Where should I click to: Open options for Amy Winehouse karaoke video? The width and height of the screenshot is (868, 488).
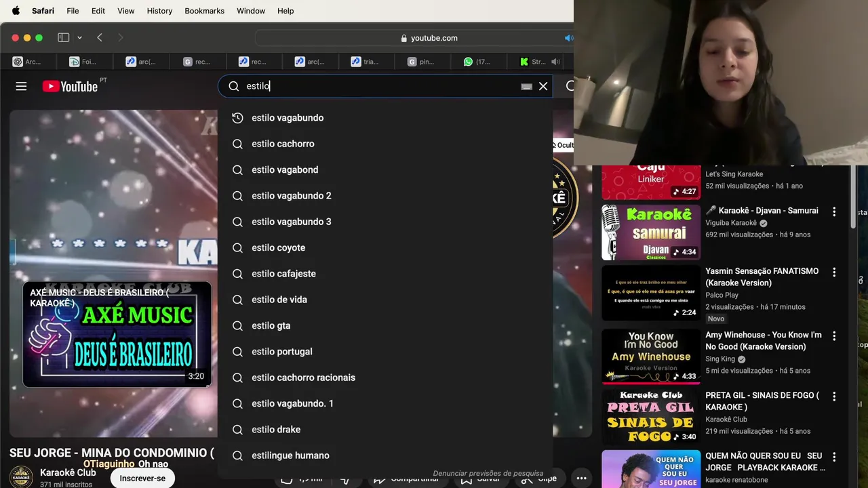pos(834,335)
